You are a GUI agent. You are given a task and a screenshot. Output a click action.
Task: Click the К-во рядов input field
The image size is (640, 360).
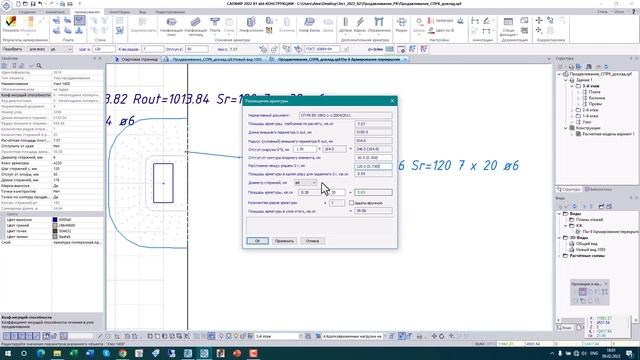tap(153, 49)
